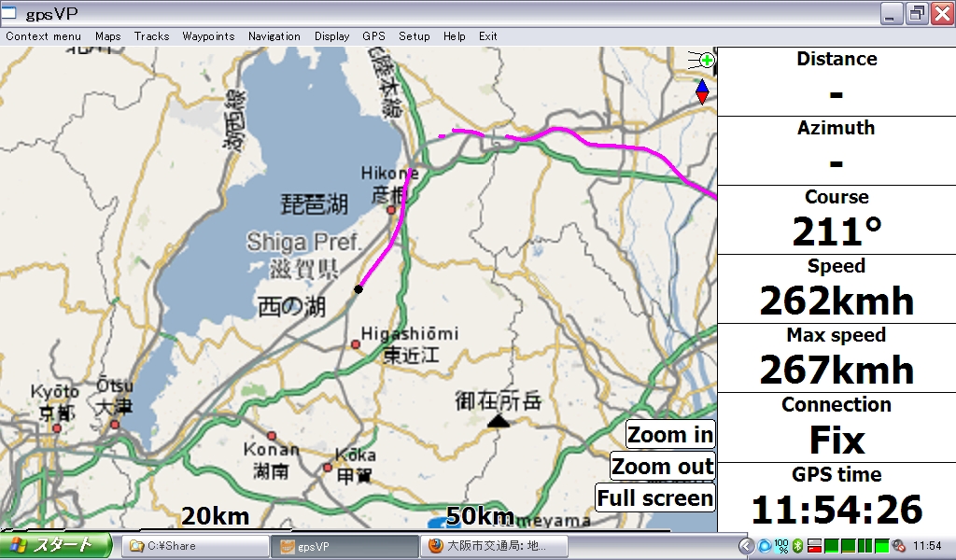Open the Waypoints menu

pos(208,36)
